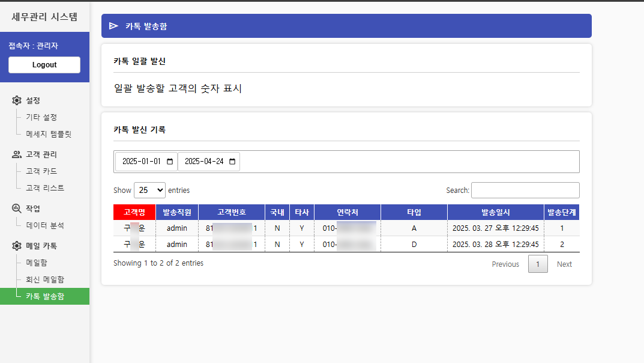Click the gear icon next to 설정

point(17,100)
